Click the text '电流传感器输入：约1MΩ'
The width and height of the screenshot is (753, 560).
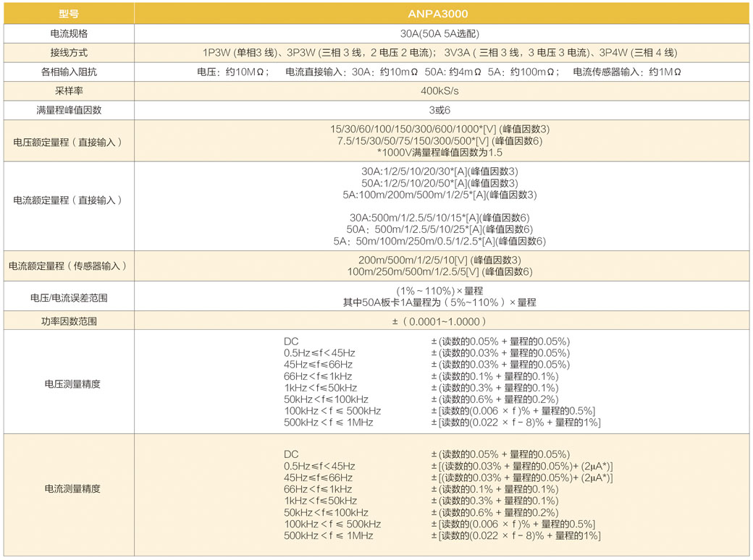(627, 72)
